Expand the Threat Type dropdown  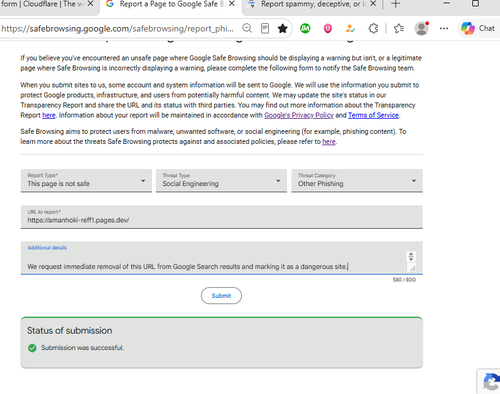click(221, 181)
